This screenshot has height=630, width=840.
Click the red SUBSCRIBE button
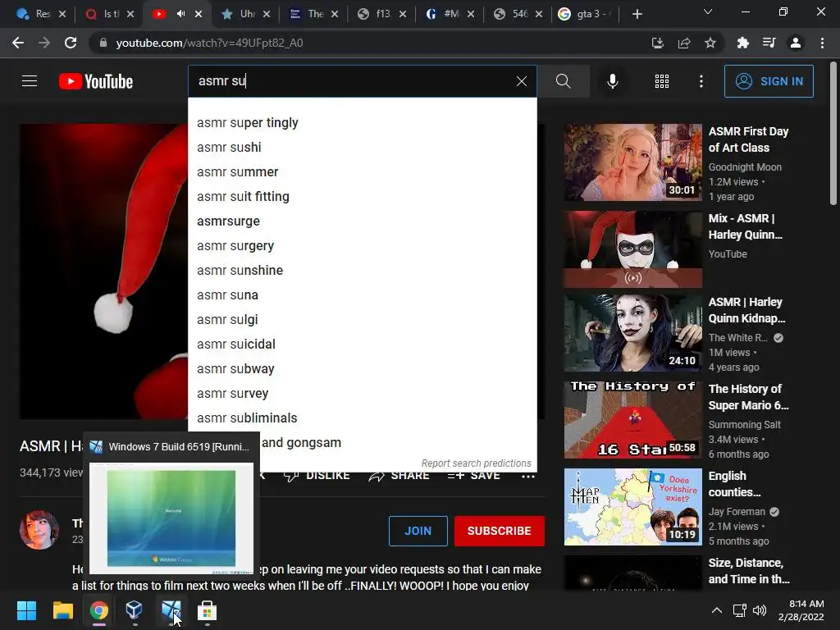500,531
